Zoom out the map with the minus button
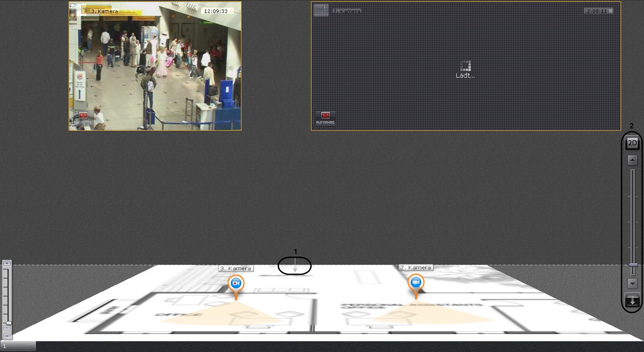Image resolution: width=644 pixels, height=352 pixels. coord(7,329)
